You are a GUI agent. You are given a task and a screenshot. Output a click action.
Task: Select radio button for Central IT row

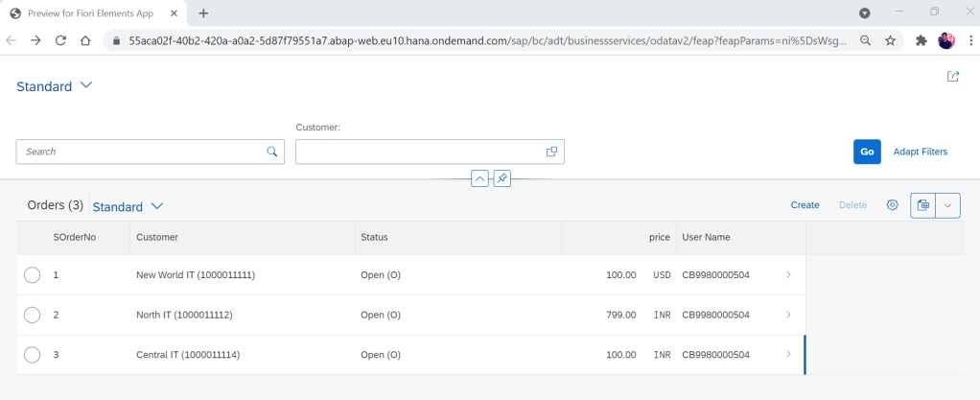(32, 355)
